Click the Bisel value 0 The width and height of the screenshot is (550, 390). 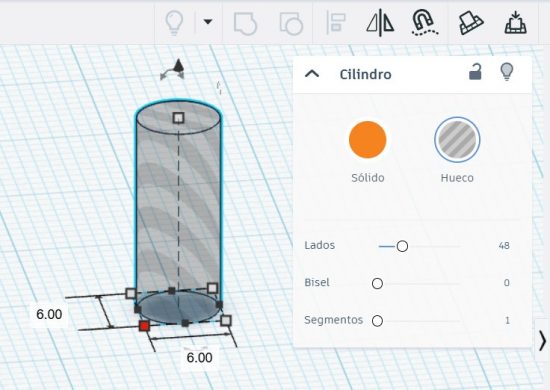pyautogui.click(x=507, y=283)
